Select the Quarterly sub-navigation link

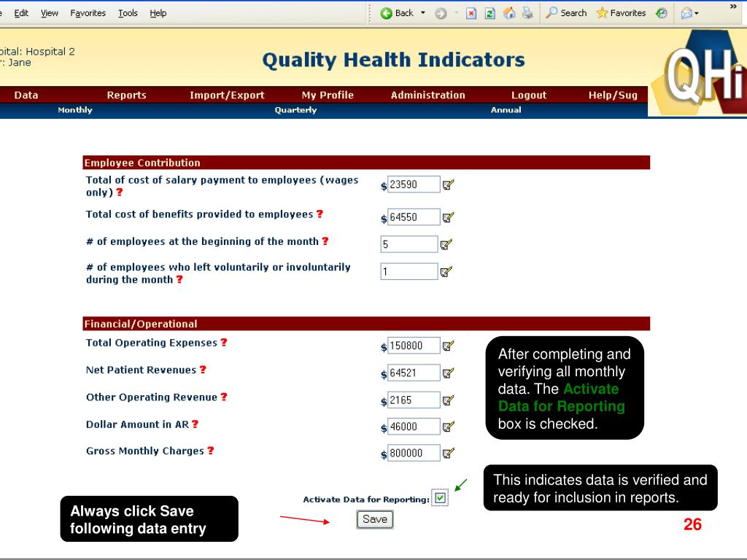[295, 110]
